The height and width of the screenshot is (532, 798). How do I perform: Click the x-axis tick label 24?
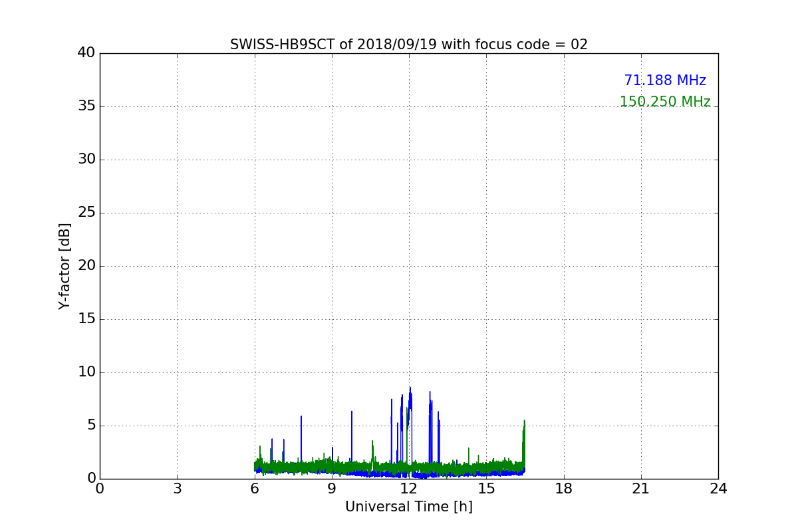coord(718,489)
